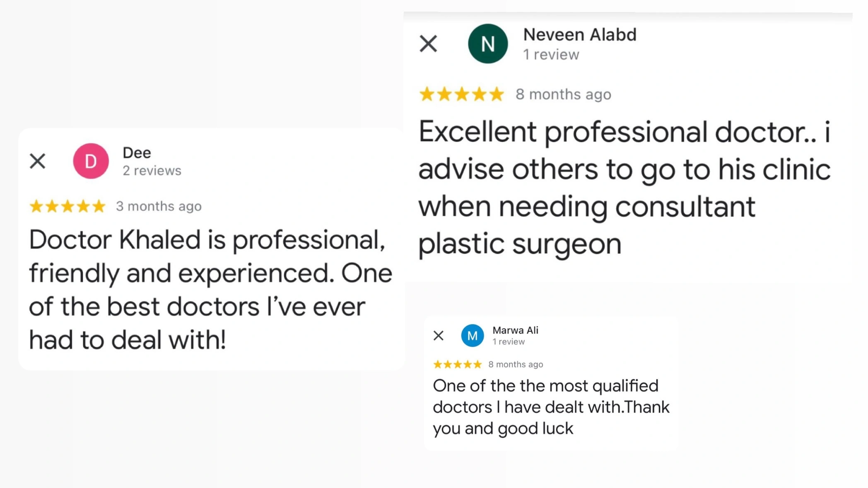This screenshot has height=488, width=868.
Task: Dismiss Marwa Ali's review using the X
Action: 439,335
